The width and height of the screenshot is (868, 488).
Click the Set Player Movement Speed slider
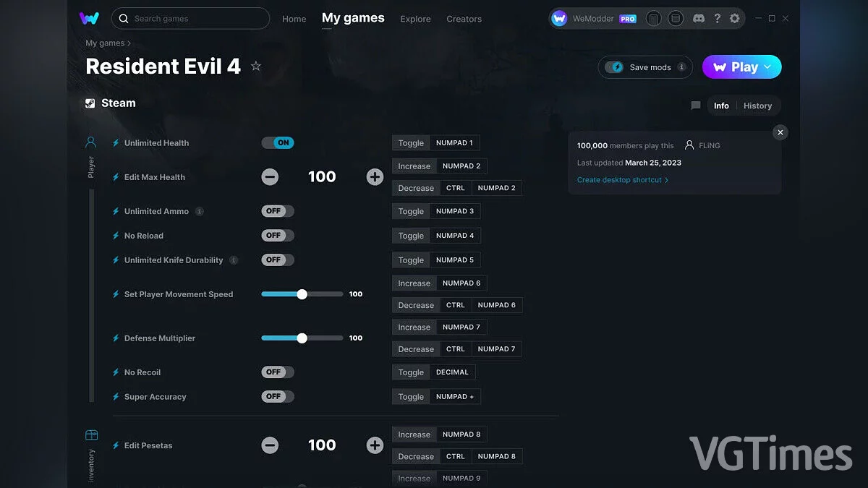point(302,294)
